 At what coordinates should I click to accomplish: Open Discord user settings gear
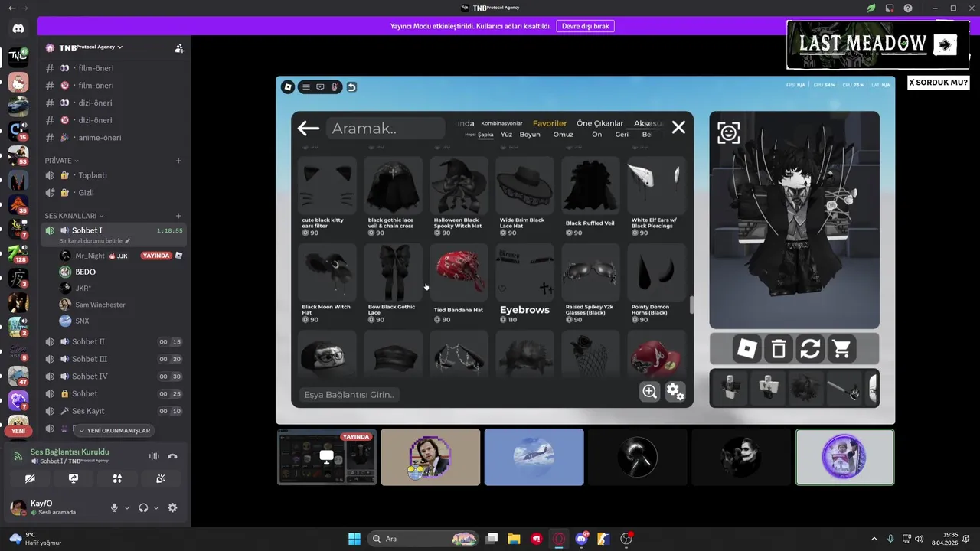172,507
